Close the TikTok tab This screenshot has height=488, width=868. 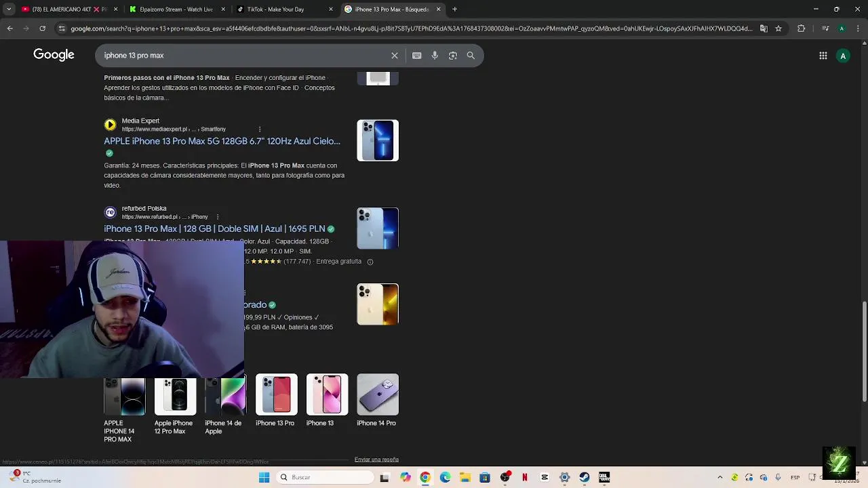331,9
